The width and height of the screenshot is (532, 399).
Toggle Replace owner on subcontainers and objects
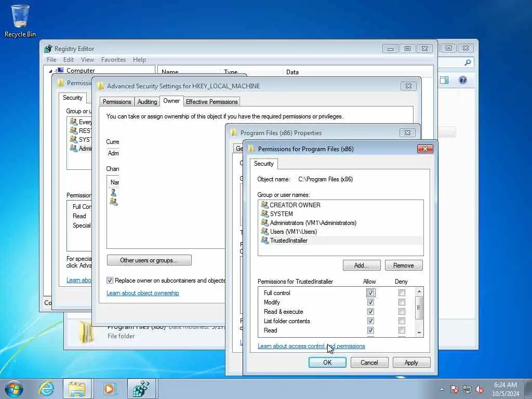110,280
